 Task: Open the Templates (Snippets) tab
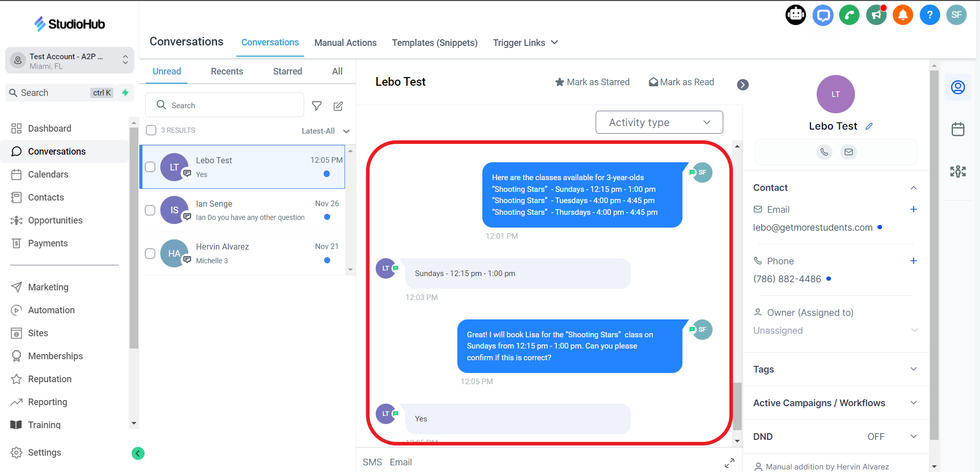pyautogui.click(x=435, y=43)
